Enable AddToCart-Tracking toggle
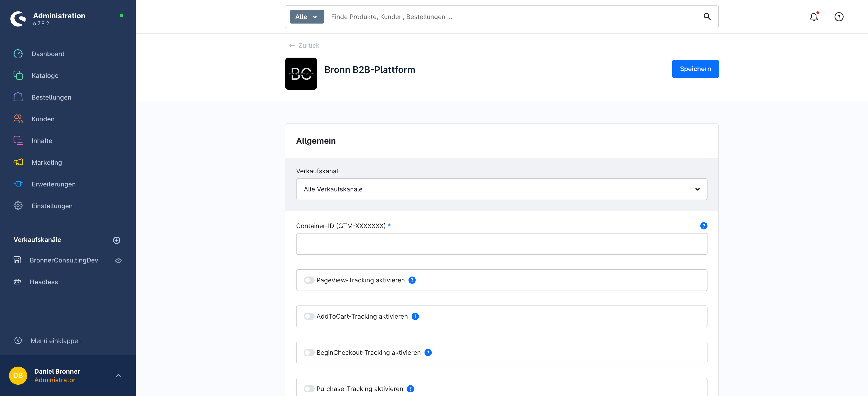The image size is (868, 396). pyautogui.click(x=309, y=316)
